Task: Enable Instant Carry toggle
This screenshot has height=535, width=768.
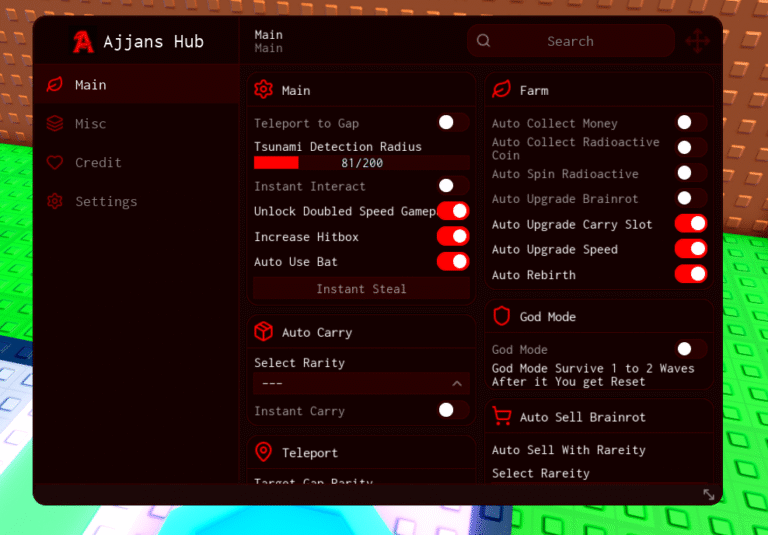Action: pyautogui.click(x=453, y=411)
